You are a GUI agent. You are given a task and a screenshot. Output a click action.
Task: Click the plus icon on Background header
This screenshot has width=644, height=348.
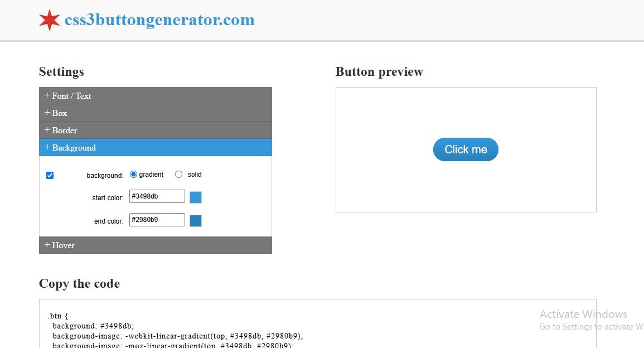[x=47, y=147]
